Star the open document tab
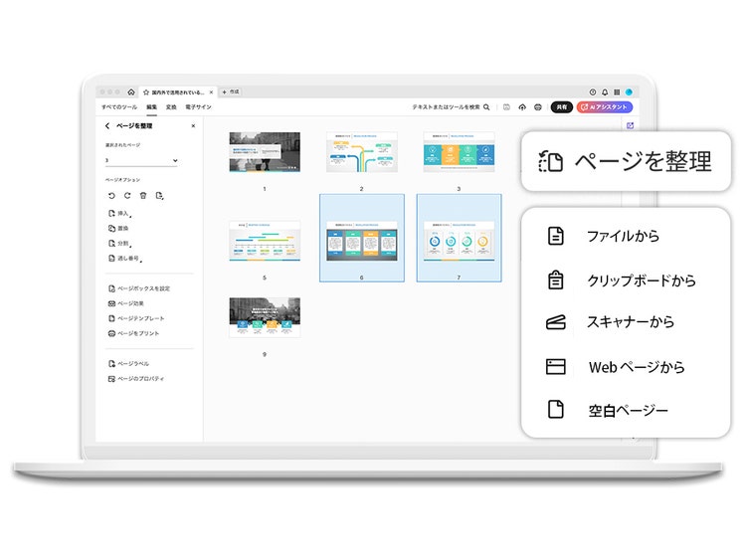 pos(146,93)
